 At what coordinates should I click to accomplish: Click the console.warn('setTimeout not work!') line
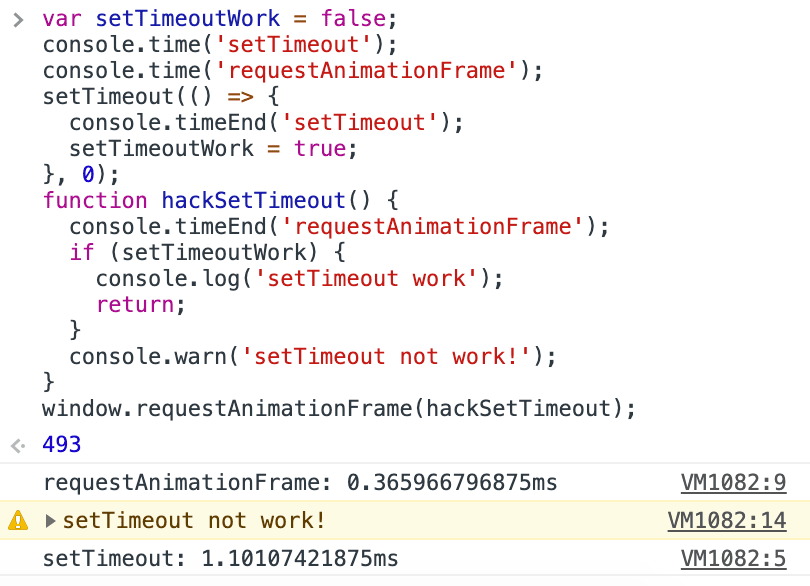point(313,357)
